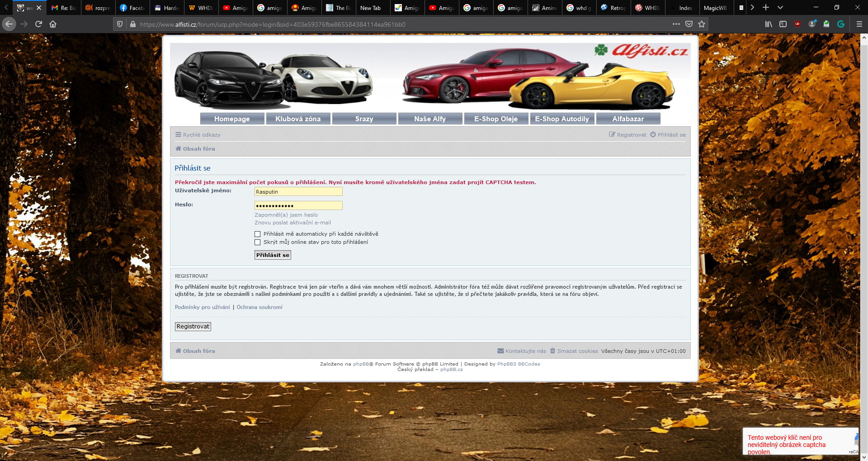Check the hide my online status box
This screenshot has height=461, width=868.
tap(258, 242)
